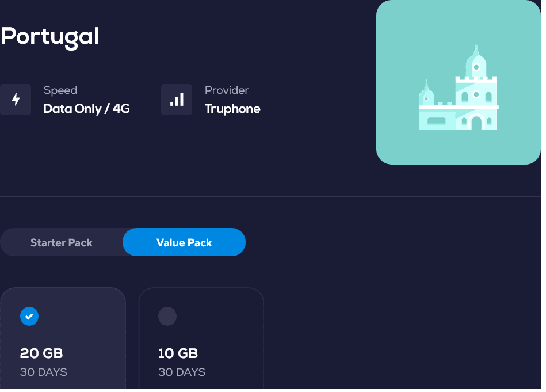Viewport: 546px width, 392px height.
Task: Click the Speed label
Action: point(60,90)
